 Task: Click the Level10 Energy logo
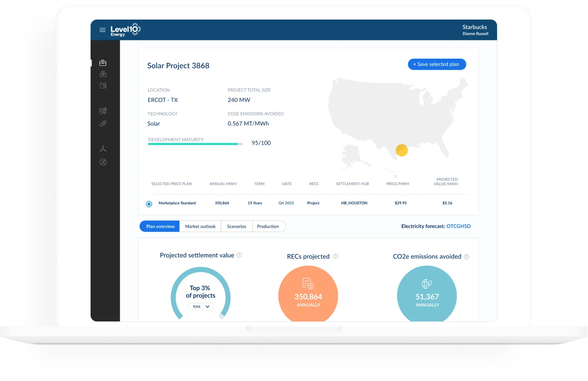coord(125,30)
